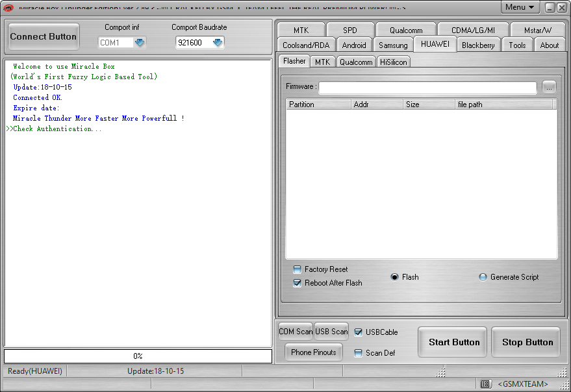Select the Flash radio button
Screen dimensions: 571x392
[396, 276]
